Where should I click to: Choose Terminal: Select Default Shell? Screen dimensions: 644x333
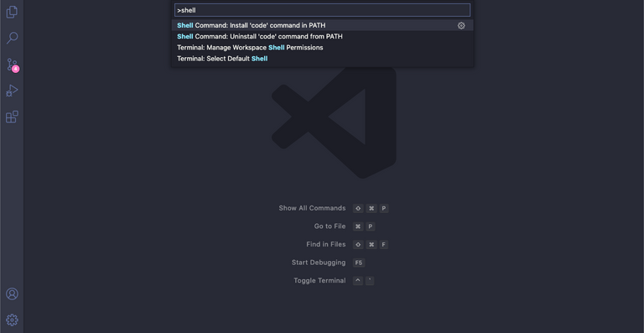point(322,59)
